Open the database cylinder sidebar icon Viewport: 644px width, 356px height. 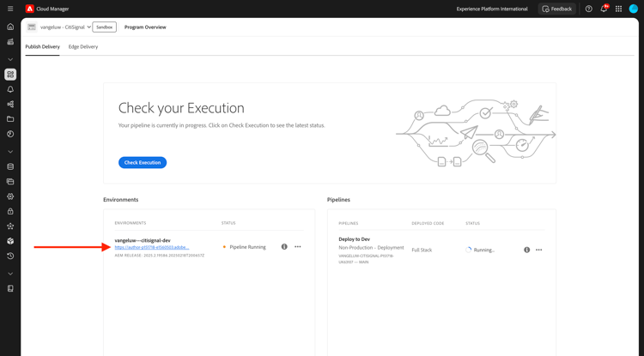pos(10,166)
